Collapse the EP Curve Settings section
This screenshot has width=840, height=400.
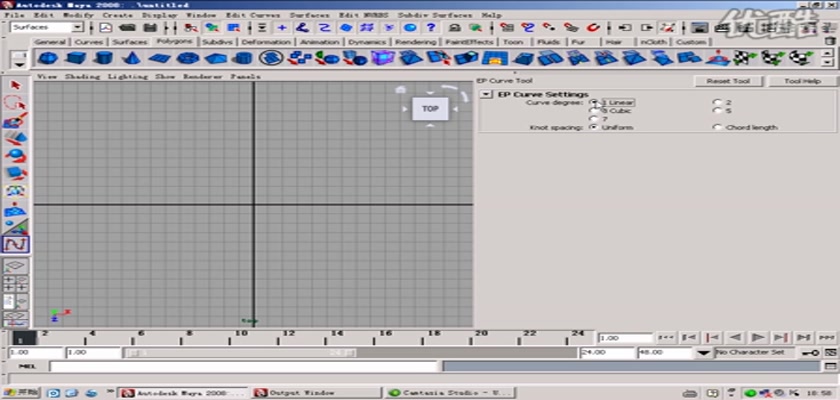coord(486,94)
